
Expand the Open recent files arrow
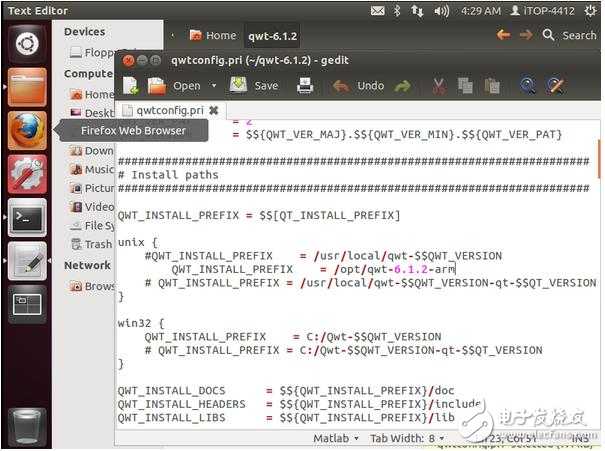214,85
